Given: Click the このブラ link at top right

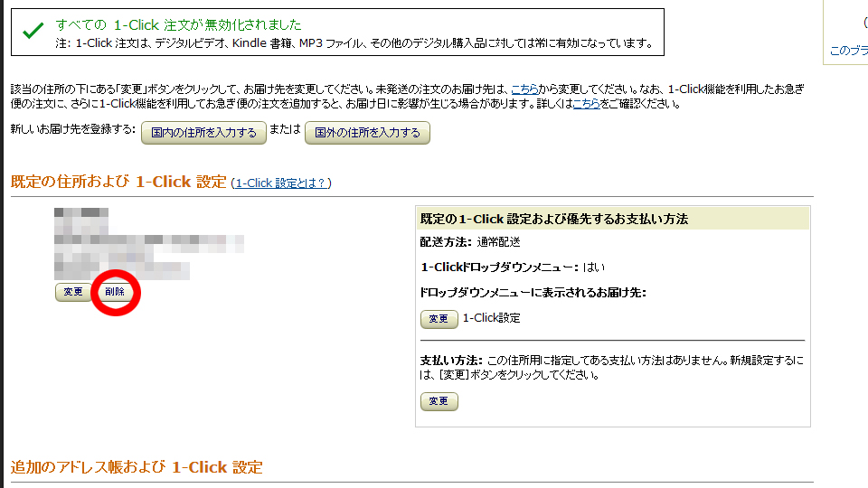Looking at the screenshot, I should (x=849, y=51).
